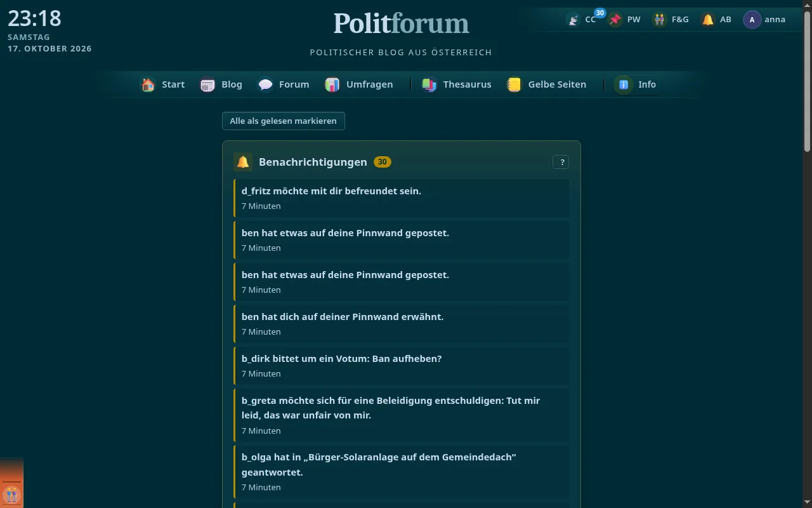Open d_fritz friend request notification
The image size is (812, 508).
tap(402, 198)
